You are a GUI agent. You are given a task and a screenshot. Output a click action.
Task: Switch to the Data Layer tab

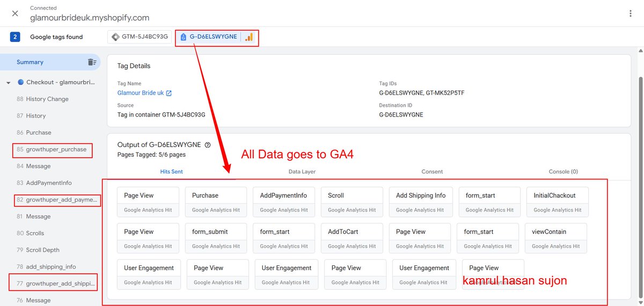(x=302, y=172)
